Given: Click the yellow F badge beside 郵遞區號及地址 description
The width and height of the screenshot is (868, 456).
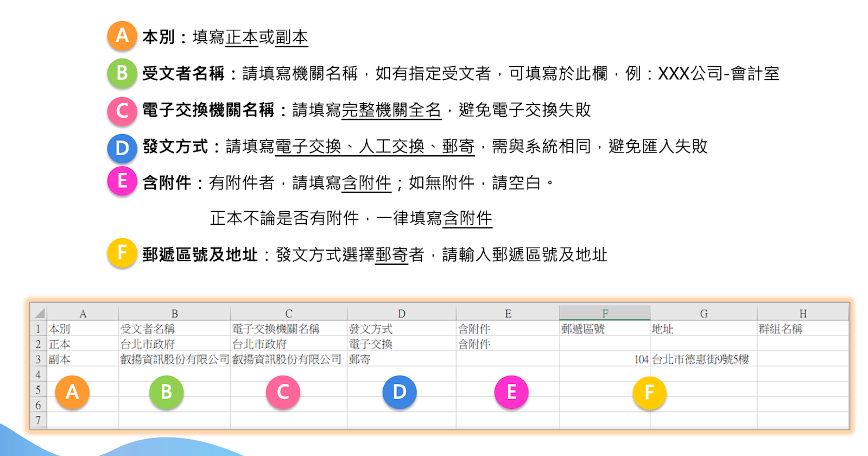Looking at the screenshot, I should (x=122, y=253).
